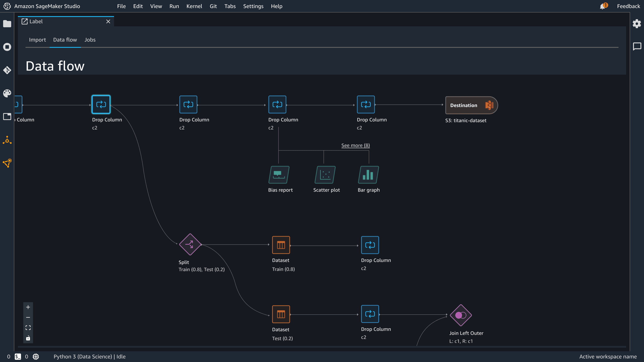
Task: Click the Feedback link
Action: tap(628, 6)
